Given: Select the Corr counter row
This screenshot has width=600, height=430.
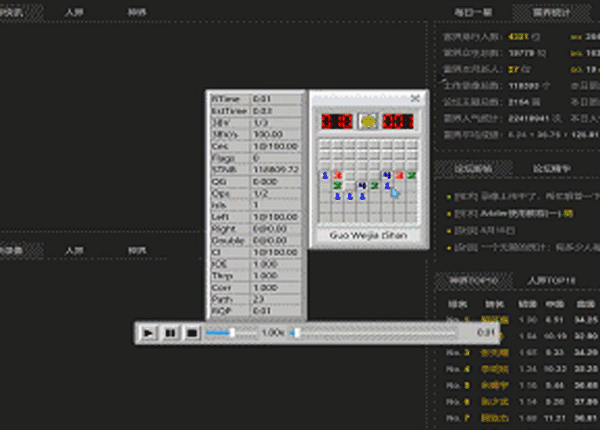Looking at the screenshot, I should coord(256,287).
